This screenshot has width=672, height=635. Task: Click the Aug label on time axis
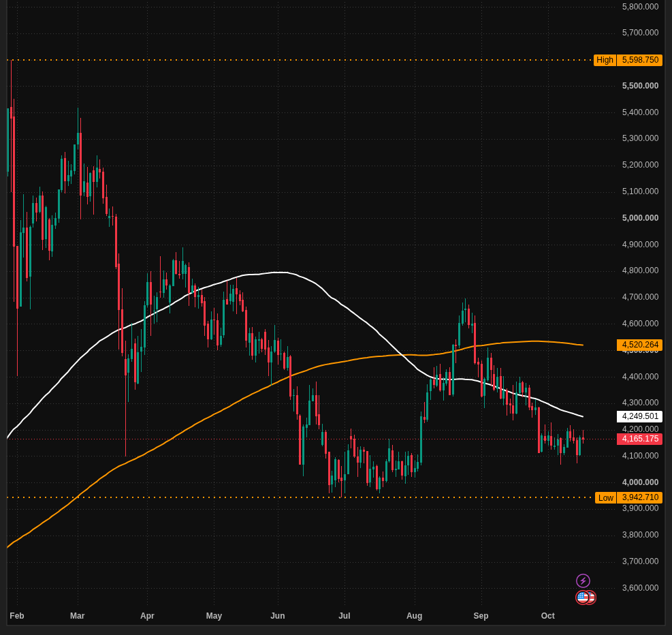click(x=414, y=616)
